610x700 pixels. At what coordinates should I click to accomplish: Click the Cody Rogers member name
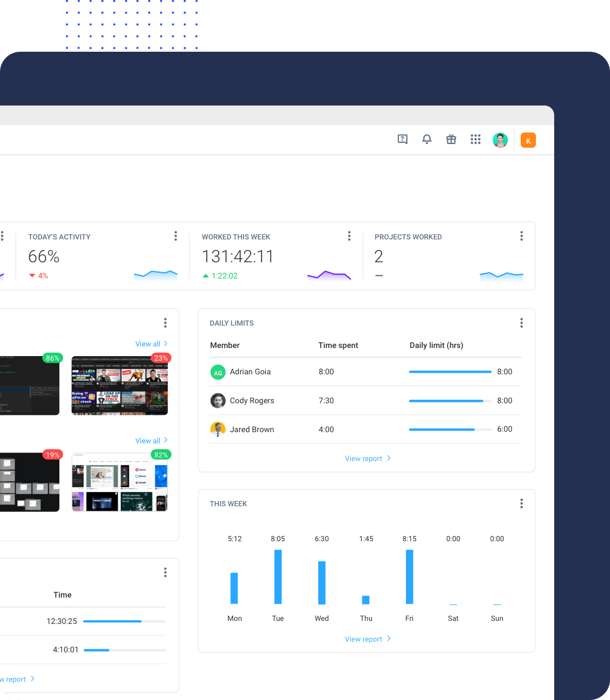coord(252,401)
